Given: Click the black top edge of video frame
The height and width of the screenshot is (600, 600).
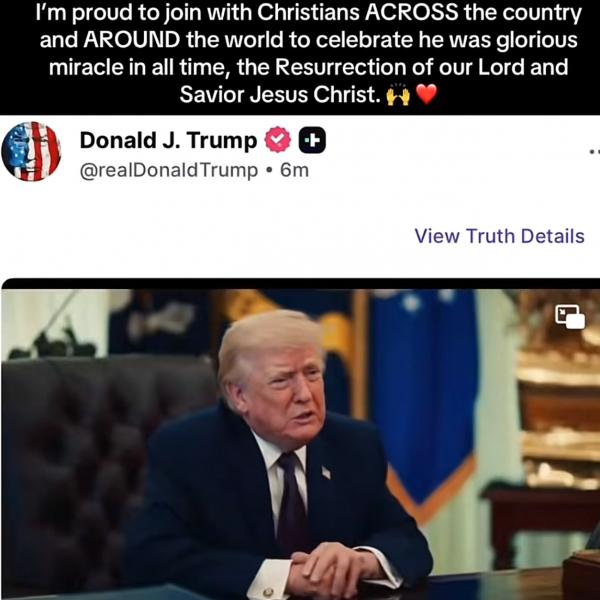Looking at the screenshot, I should (x=300, y=284).
